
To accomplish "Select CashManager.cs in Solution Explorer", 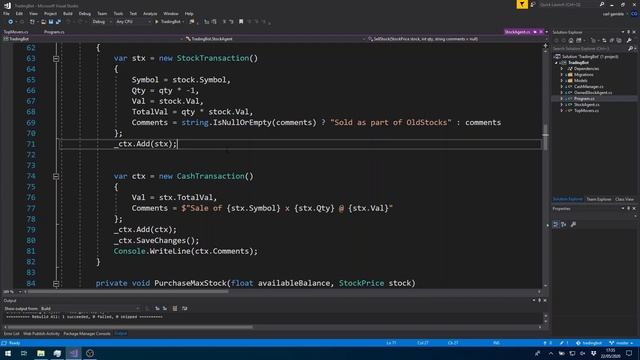I will [589, 87].
